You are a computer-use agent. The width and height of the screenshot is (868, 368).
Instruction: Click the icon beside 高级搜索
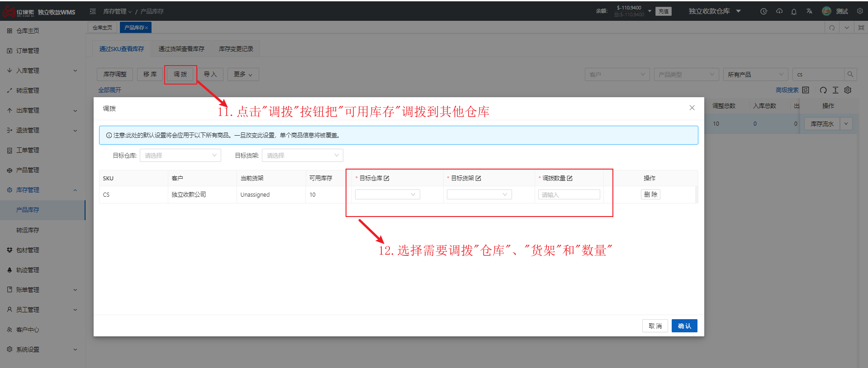[x=806, y=90]
